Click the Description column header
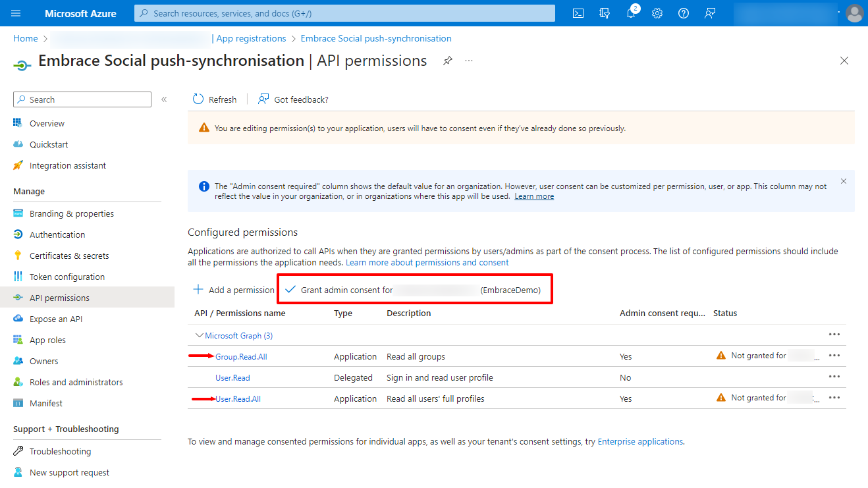Viewport: 868px width, 488px height. pos(409,313)
